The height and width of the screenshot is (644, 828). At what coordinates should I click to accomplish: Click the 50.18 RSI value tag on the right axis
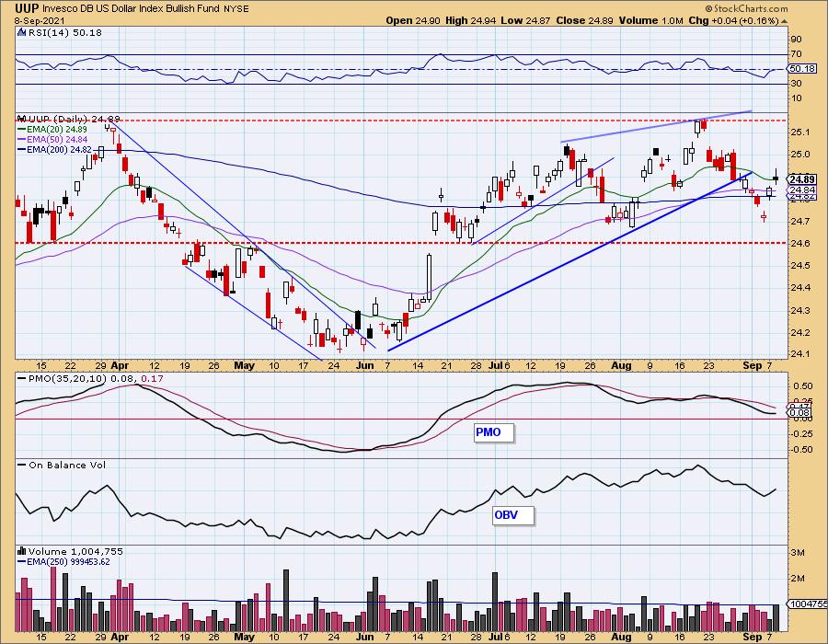802,69
